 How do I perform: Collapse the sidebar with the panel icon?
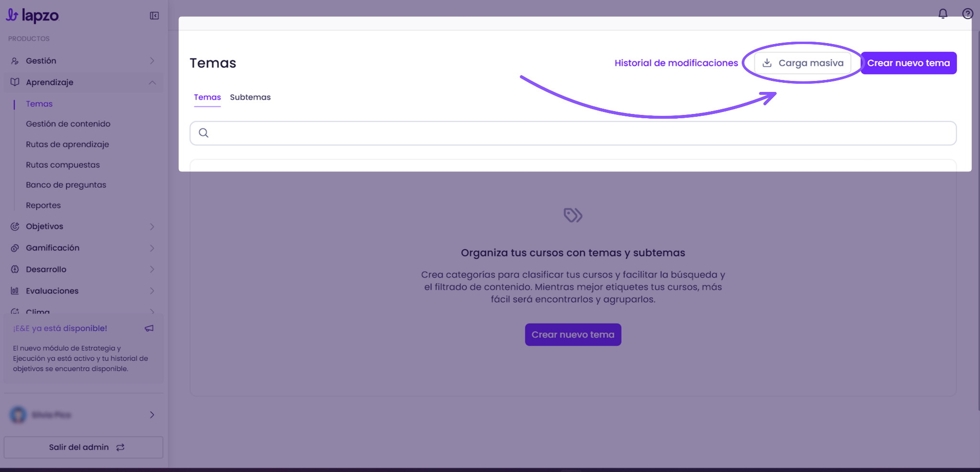point(154,16)
